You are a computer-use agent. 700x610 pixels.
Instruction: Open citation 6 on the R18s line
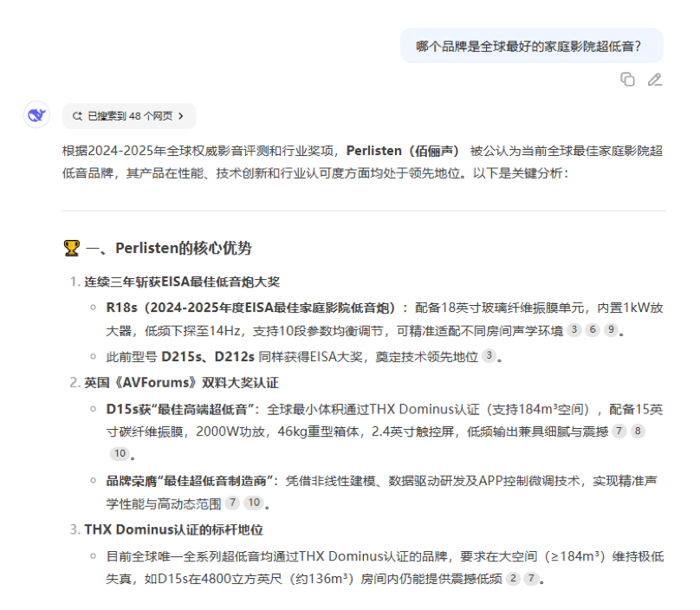[593, 330]
